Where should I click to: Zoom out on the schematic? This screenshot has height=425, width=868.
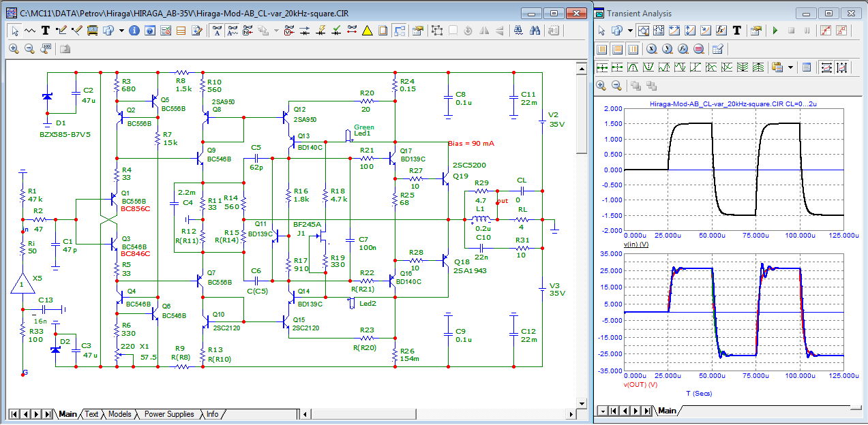pos(30,49)
